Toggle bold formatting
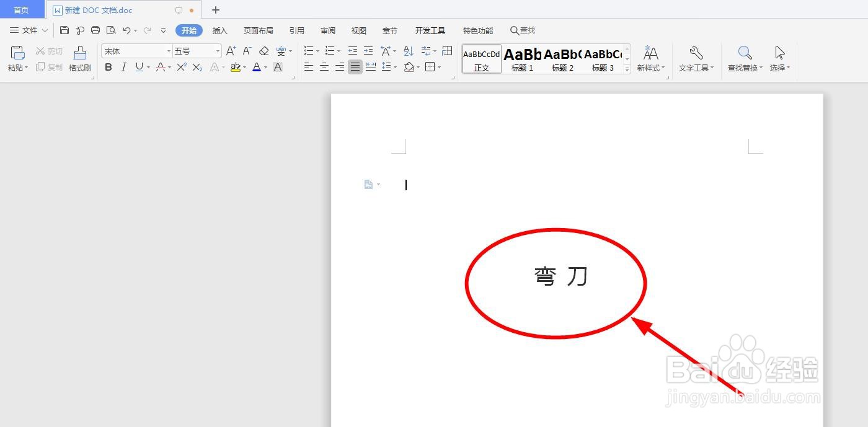This screenshot has height=427, width=868. click(x=108, y=67)
